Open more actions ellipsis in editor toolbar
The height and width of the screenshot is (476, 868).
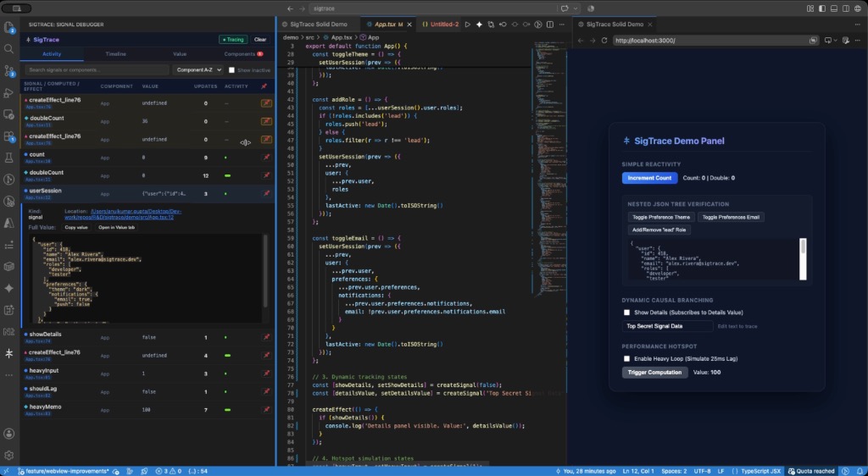tap(561, 25)
